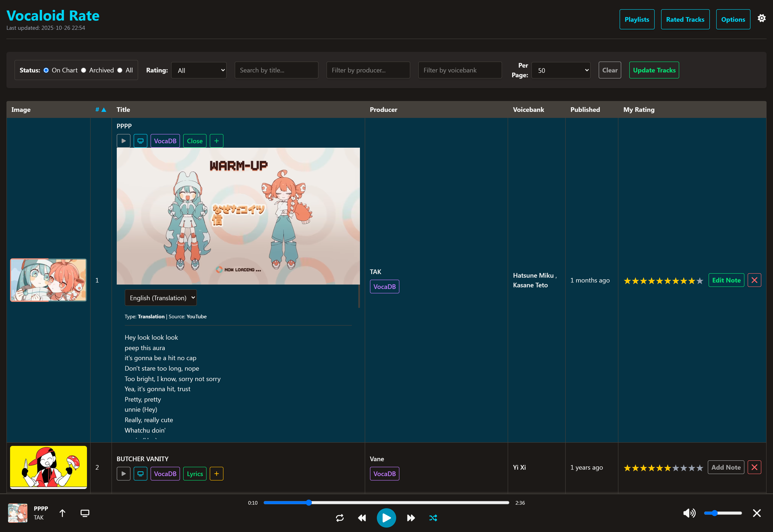Open the Options page
The height and width of the screenshot is (532, 773).
(x=733, y=19)
